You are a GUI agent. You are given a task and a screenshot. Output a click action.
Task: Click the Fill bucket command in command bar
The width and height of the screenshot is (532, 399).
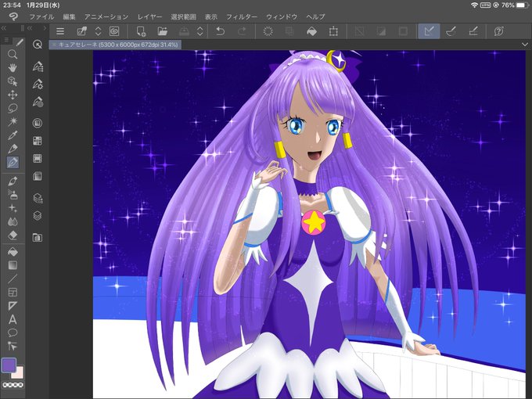(311, 31)
